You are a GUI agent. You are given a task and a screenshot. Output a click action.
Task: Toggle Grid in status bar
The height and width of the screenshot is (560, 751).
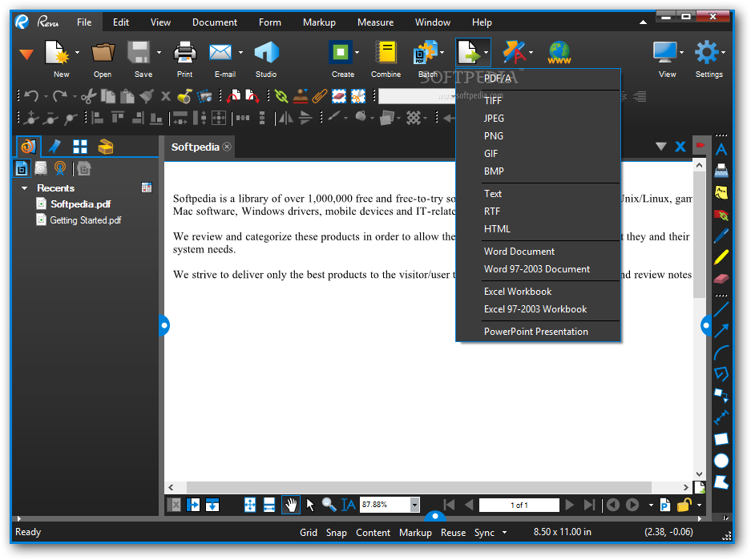tap(309, 532)
